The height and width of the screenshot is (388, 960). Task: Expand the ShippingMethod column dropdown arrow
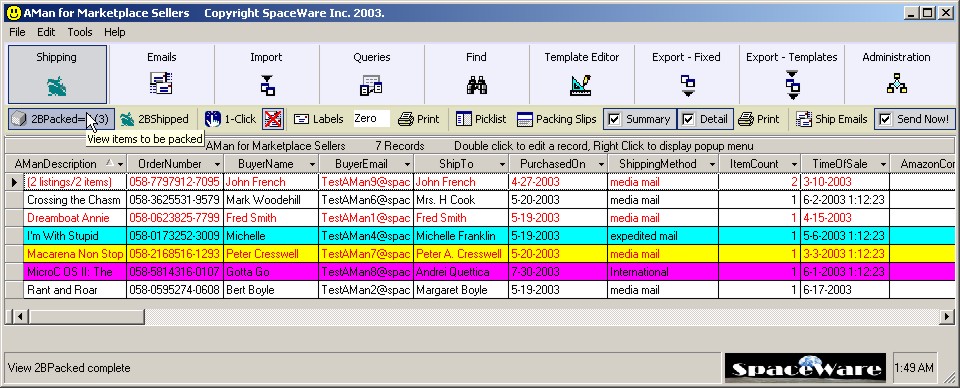[712, 164]
